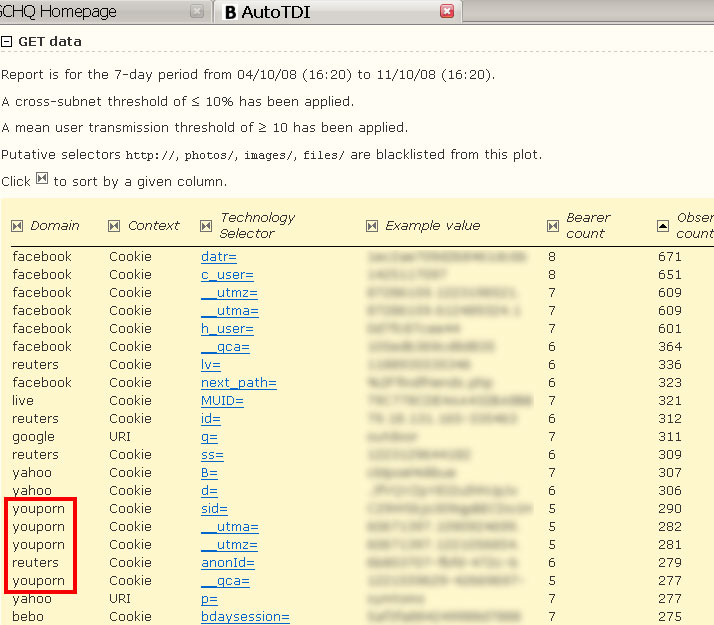The height and width of the screenshot is (625, 714).
Task: Click the bdaysession= selector link
Action: coord(245,617)
